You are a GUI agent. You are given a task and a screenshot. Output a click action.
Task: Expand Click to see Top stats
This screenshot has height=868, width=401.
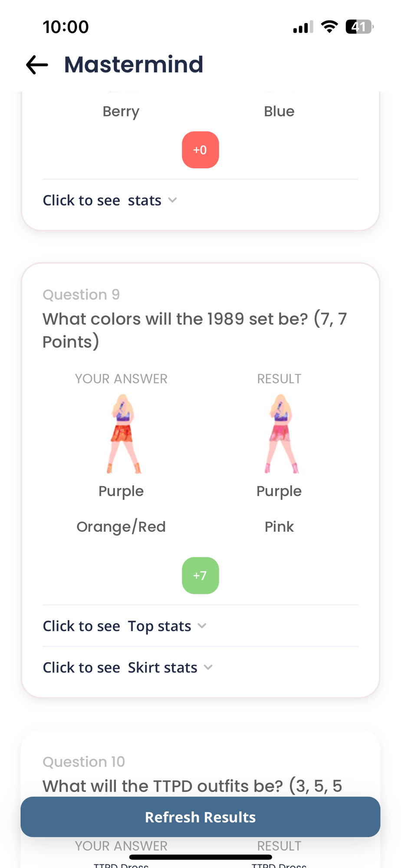(x=125, y=626)
